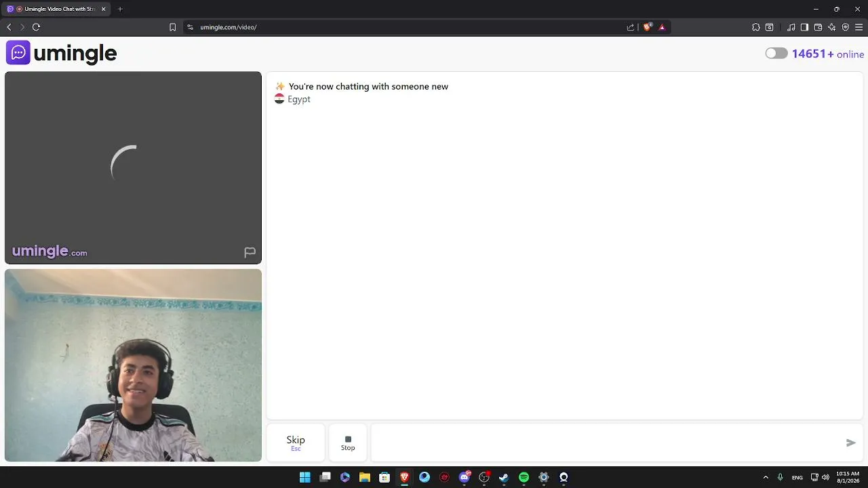868x488 pixels.
Task: Open browser extensions puzzle icon
Action: tap(756, 27)
